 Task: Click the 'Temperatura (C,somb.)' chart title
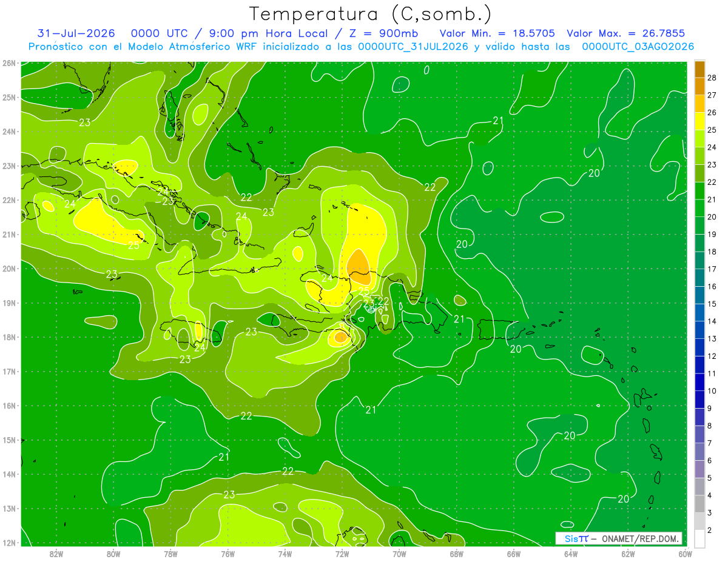[x=371, y=14]
